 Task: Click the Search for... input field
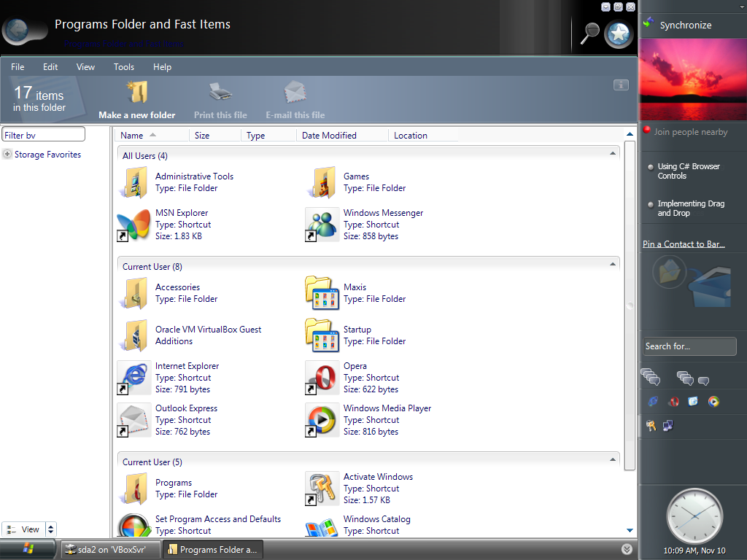689,346
